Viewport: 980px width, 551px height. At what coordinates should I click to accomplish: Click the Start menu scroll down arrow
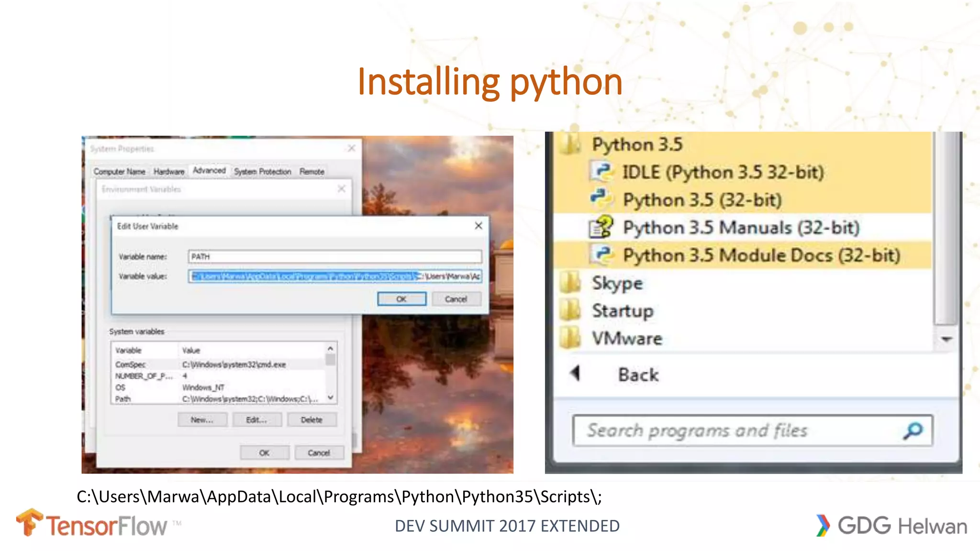946,339
